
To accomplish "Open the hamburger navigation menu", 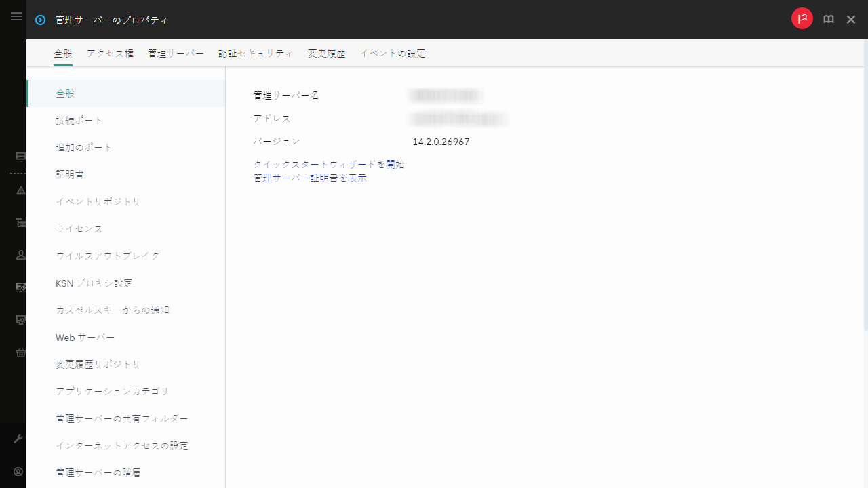I will pos(16,16).
